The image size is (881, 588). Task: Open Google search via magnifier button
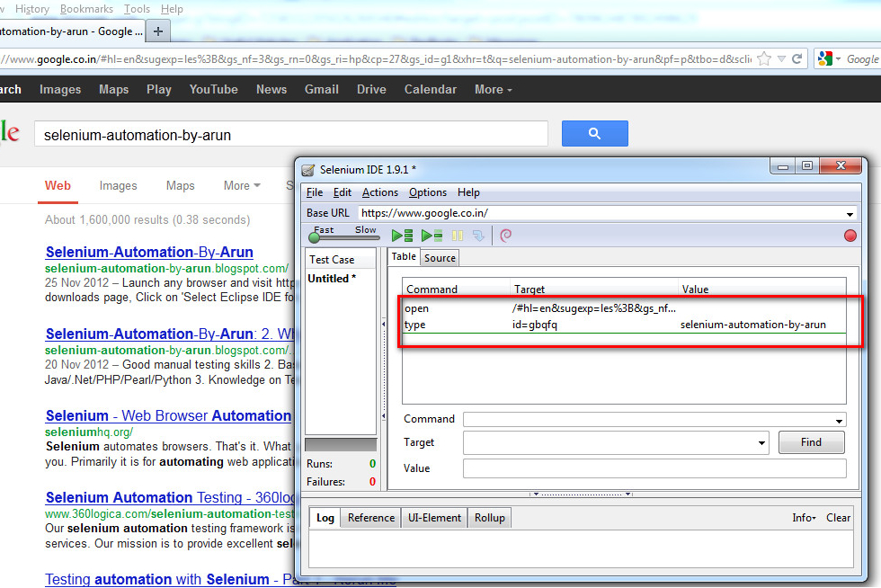tap(594, 133)
